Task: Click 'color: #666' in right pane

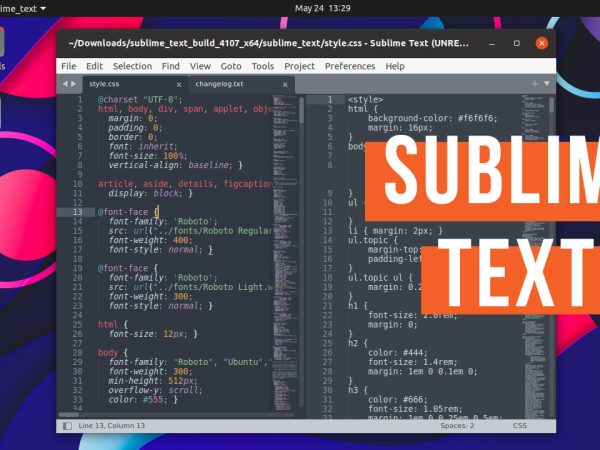Action: [x=398, y=399]
